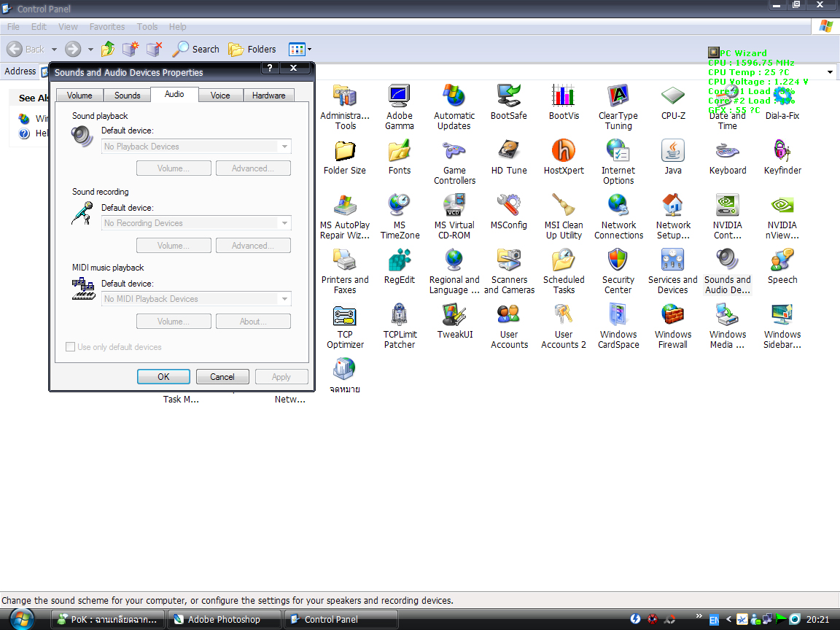Image resolution: width=840 pixels, height=630 pixels.
Task: Open Windows Firewall icon
Action: (x=673, y=325)
